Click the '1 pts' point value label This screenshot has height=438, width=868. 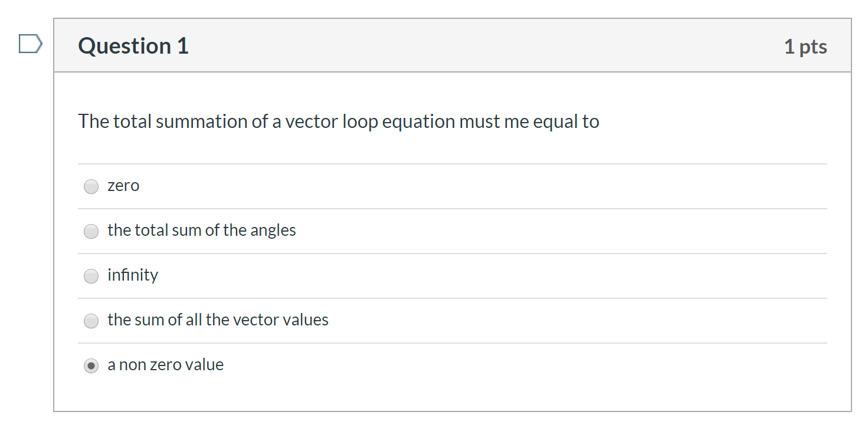806,45
